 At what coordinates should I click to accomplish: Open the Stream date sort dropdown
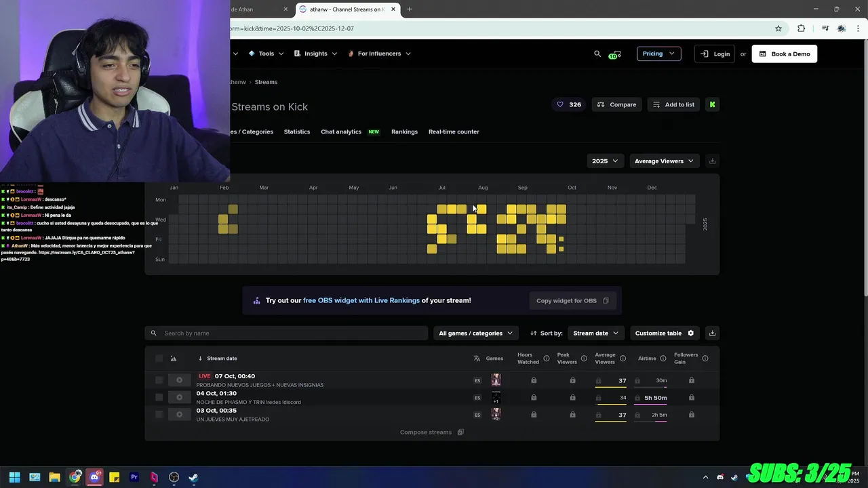[x=595, y=333]
